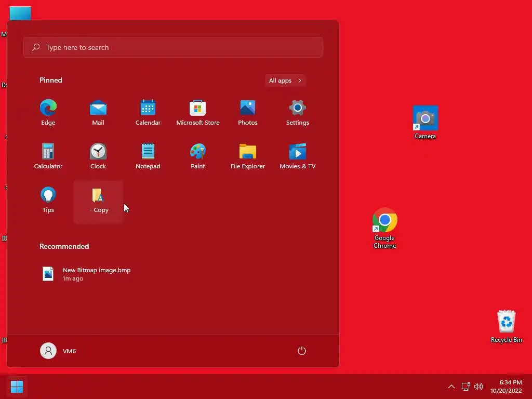The image size is (532, 399).
Task: Show hidden system tray icons
Action: pyautogui.click(x=451, y=387)
